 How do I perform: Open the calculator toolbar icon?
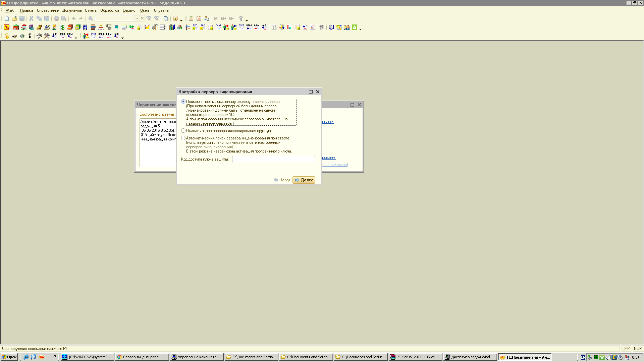pyautogui.click(x=191, y=18)
